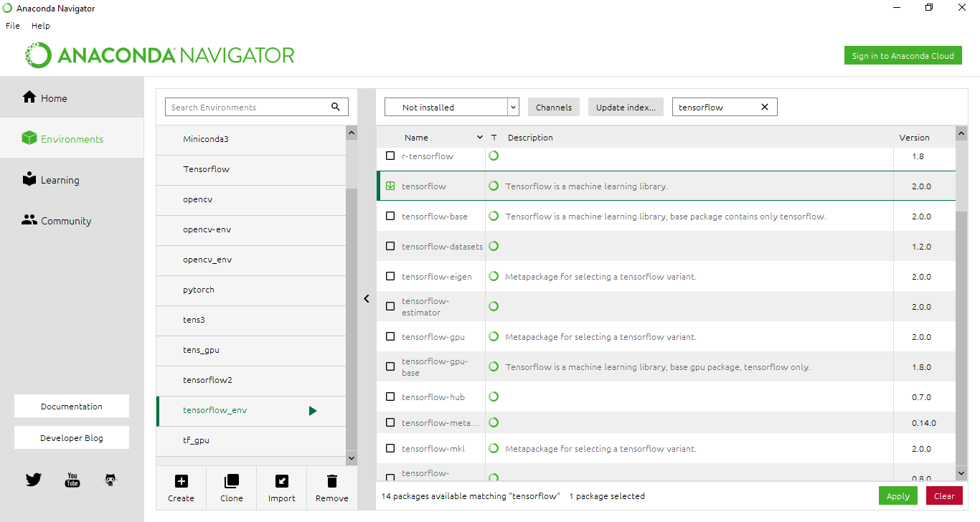The width and height of the screenshot is (980, 522).
Task: Open the YouTube icon link
Action: (x=72, y=480)
